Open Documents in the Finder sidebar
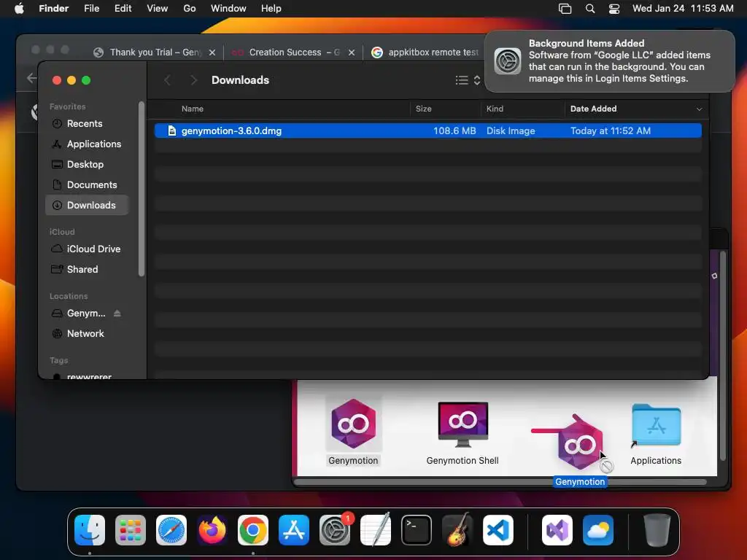Image resolution: width=747 pixels, height=560 pixels. tap(87, 184)
